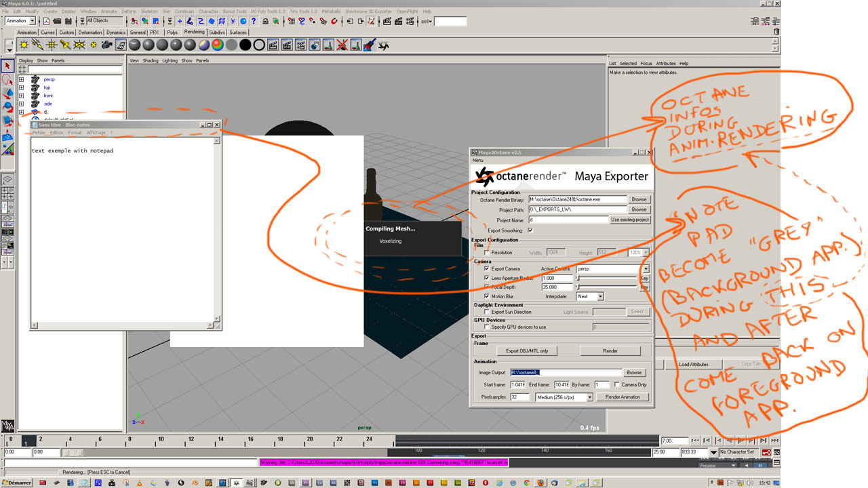This screenshot has width=868, height=488.
Task: Click the Lens Aperture Radius slider
Action: click(607, 278)
